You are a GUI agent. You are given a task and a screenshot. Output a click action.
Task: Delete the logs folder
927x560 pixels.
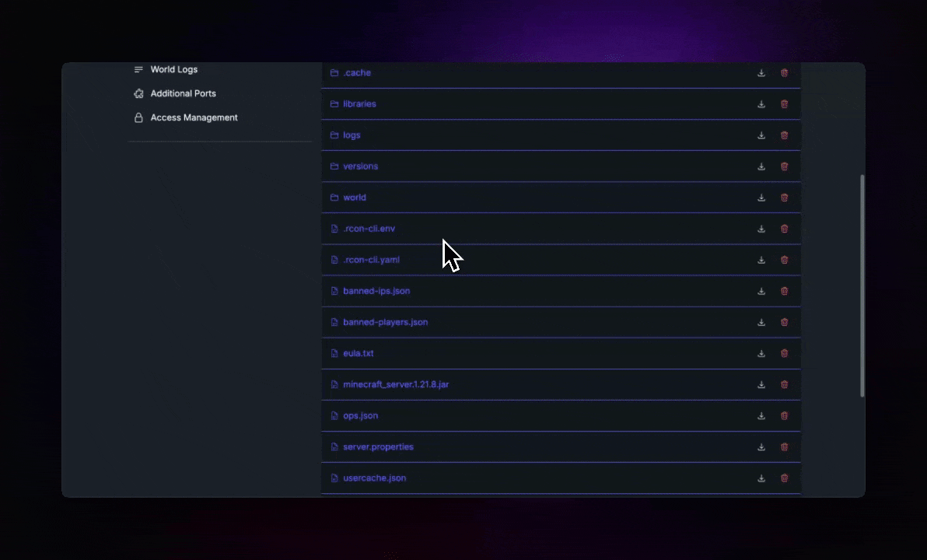coord(785,135)
